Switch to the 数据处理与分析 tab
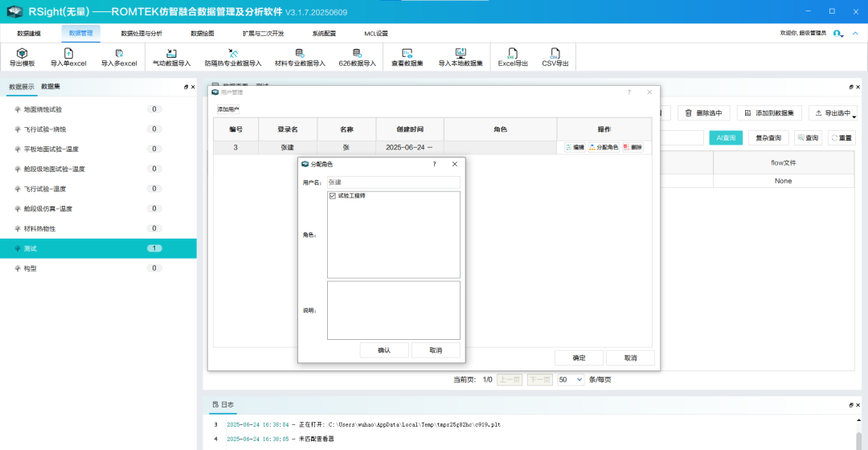 [141, 34]
